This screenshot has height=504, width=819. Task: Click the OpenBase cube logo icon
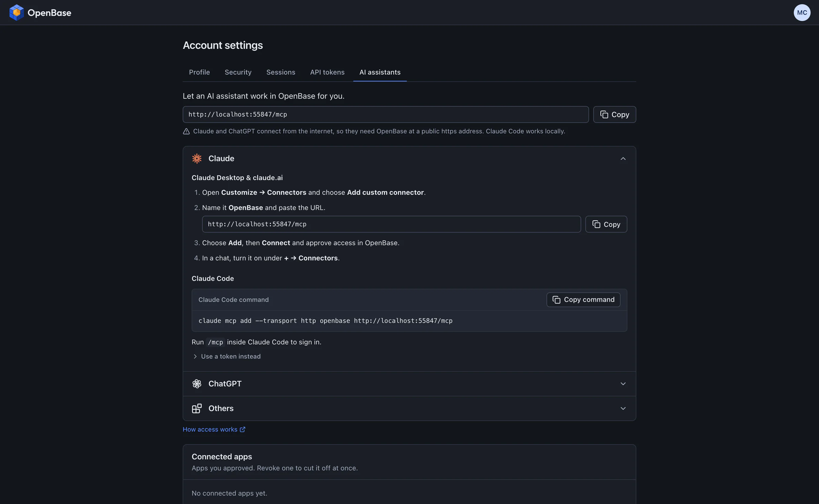pos(16,13)
